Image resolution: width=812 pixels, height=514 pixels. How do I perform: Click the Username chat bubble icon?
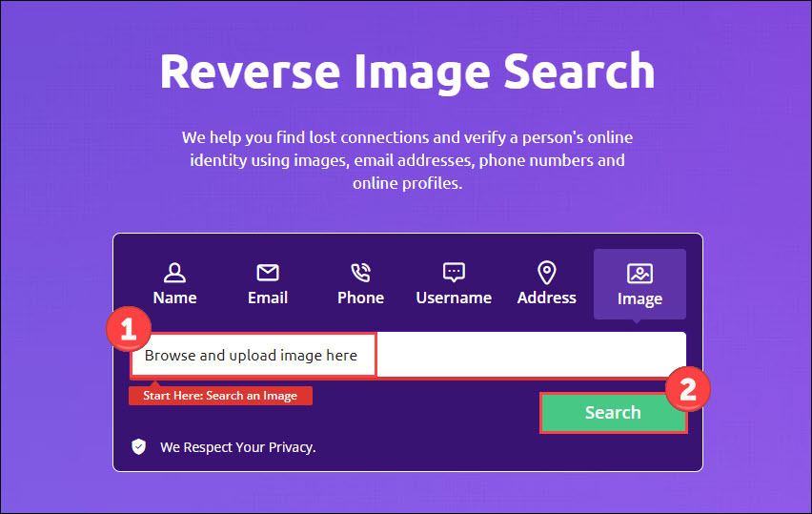454,273
